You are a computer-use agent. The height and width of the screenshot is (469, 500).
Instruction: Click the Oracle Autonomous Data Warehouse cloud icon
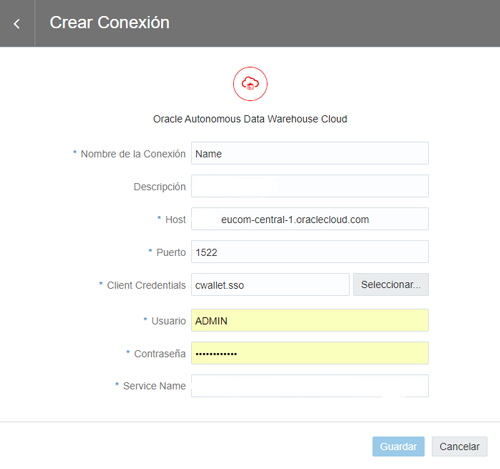(x=250, y=84)
